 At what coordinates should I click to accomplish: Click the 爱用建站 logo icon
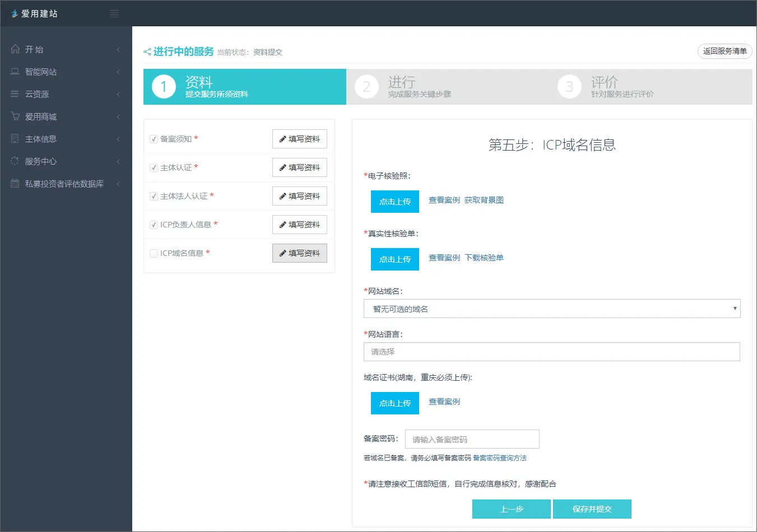click(x=15, y=13)
